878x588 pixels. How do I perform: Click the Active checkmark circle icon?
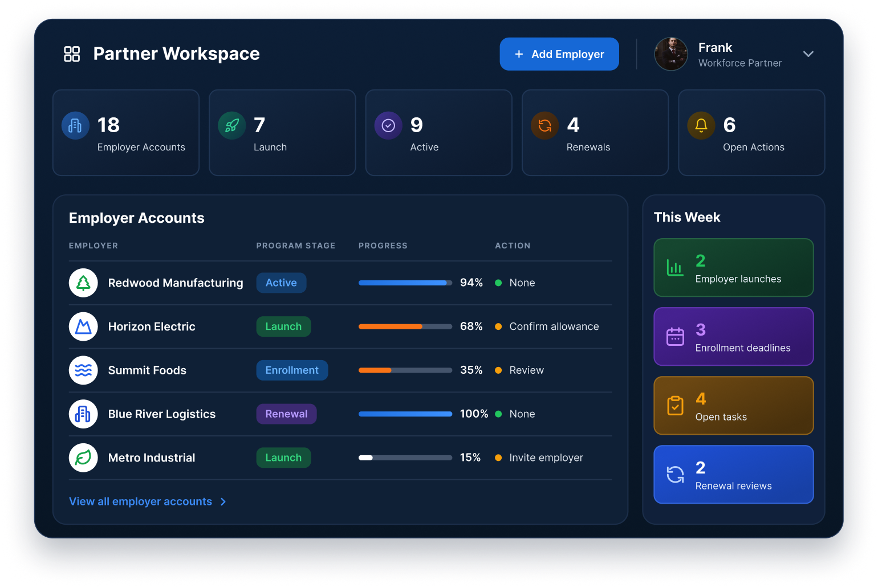(x=388, y=125)
